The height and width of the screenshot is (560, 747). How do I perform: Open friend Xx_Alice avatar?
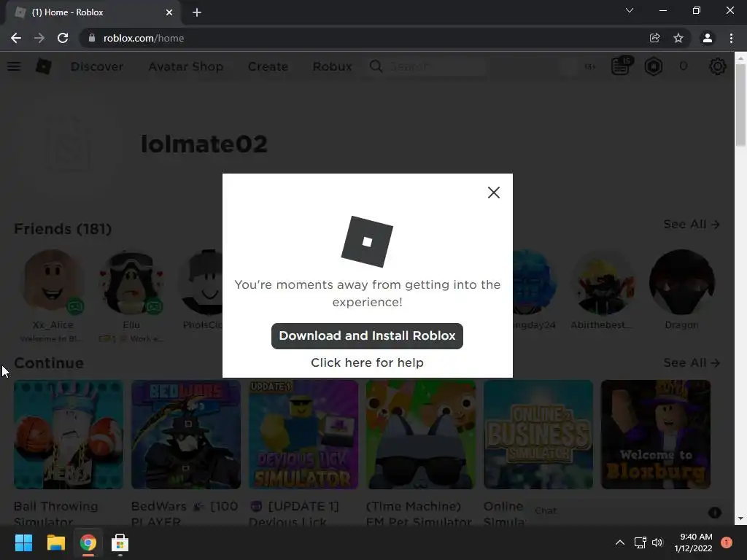point(53,281)
